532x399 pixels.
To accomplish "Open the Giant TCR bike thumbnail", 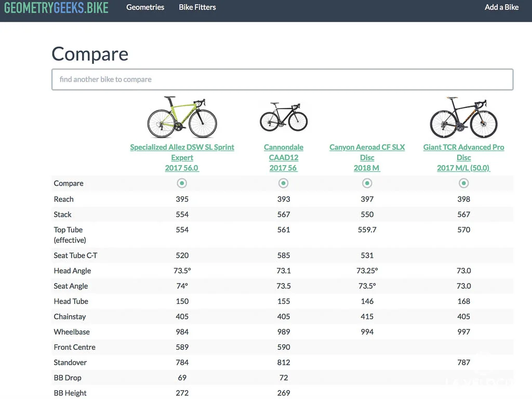I will (464, 117).
